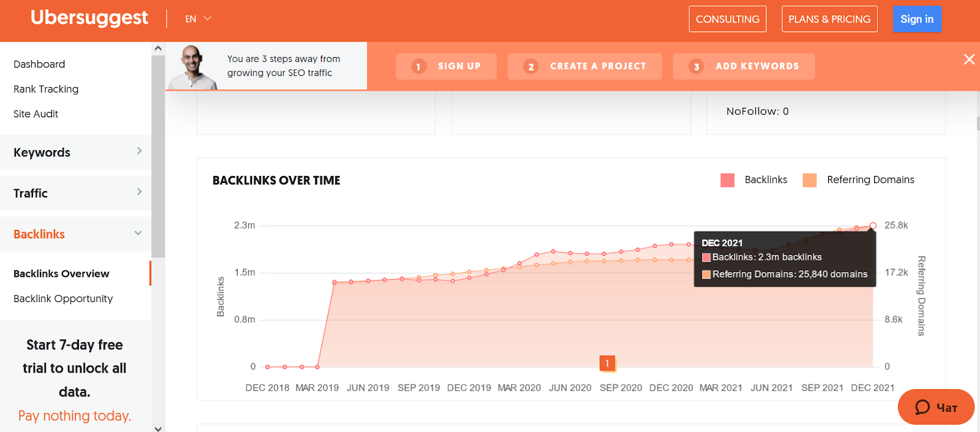Toggle Backlinks legend swatch
The height and width of the screenshot is (432, 980).
coord(728,180)
